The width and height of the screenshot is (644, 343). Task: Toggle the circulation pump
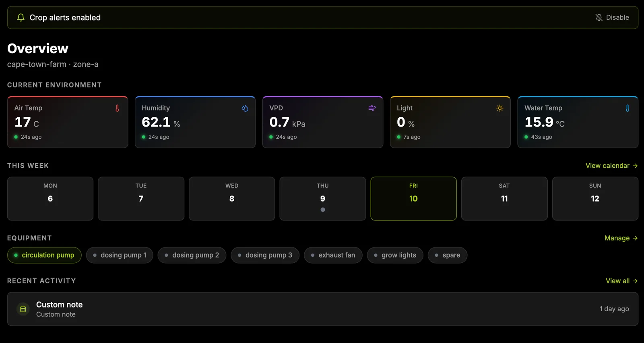(x=44, y=255)
